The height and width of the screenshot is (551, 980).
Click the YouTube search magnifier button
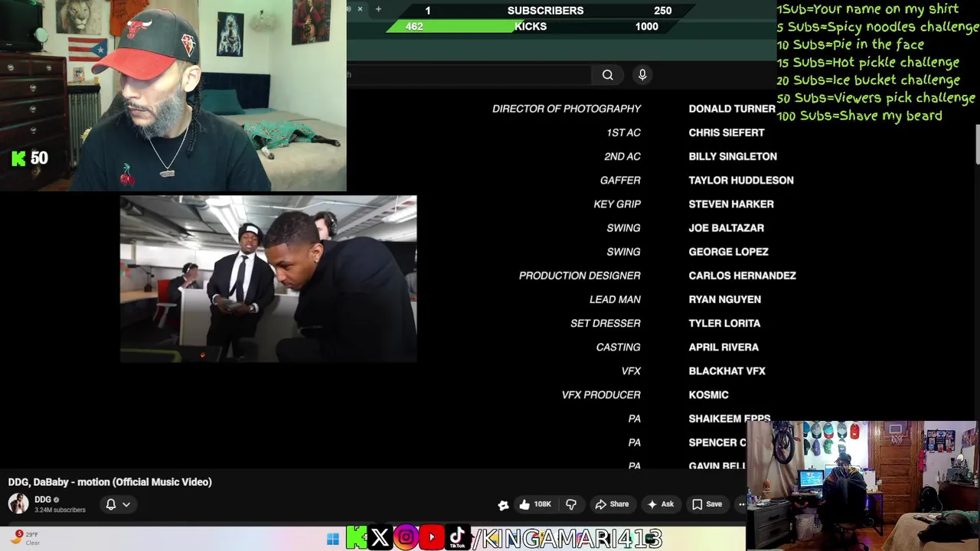607,75
